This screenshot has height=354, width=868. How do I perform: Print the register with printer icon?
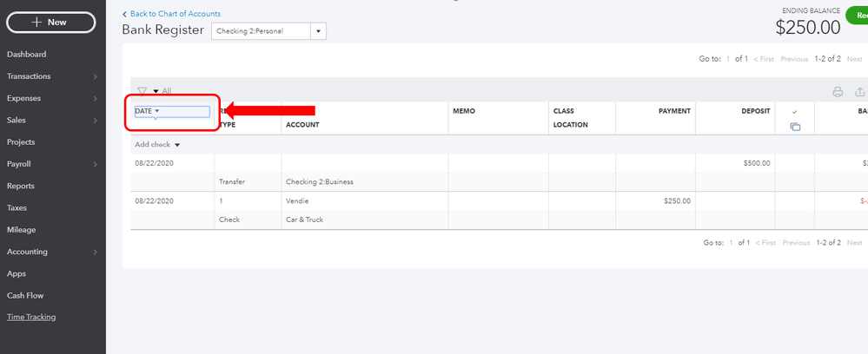click(x=838, y=92)
